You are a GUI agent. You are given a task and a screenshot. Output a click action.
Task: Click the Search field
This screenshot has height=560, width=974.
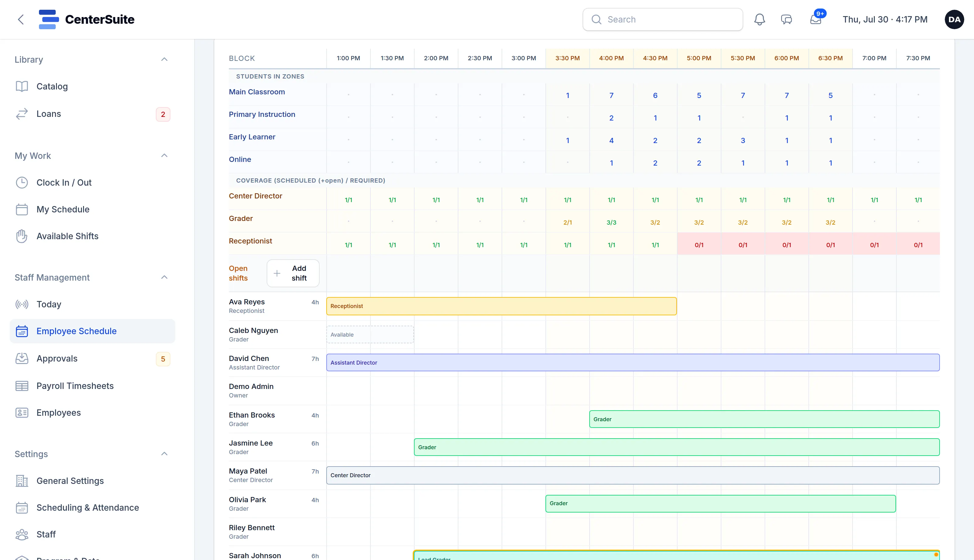[663, 19]
